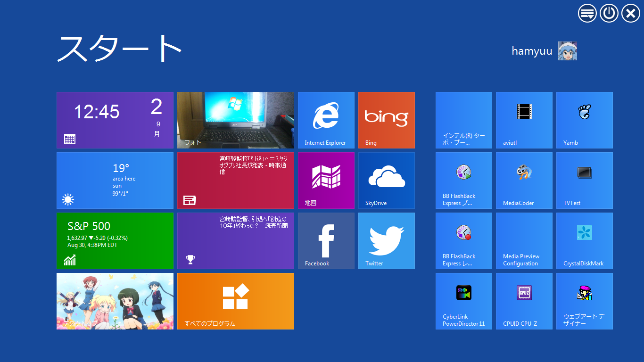Launch the TVTest tile

[x=585, y=181]
